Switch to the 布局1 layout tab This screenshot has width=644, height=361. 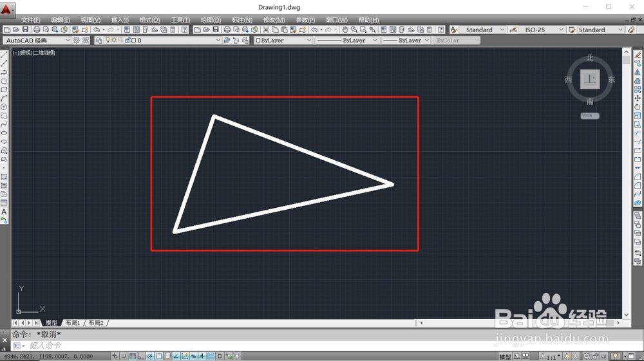73,323
